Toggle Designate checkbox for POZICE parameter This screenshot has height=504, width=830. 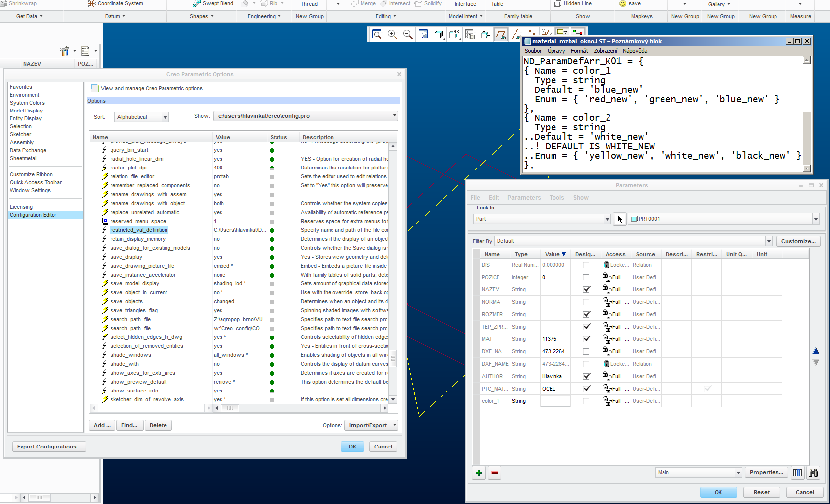pyautogui.click(x=586, y=278)
